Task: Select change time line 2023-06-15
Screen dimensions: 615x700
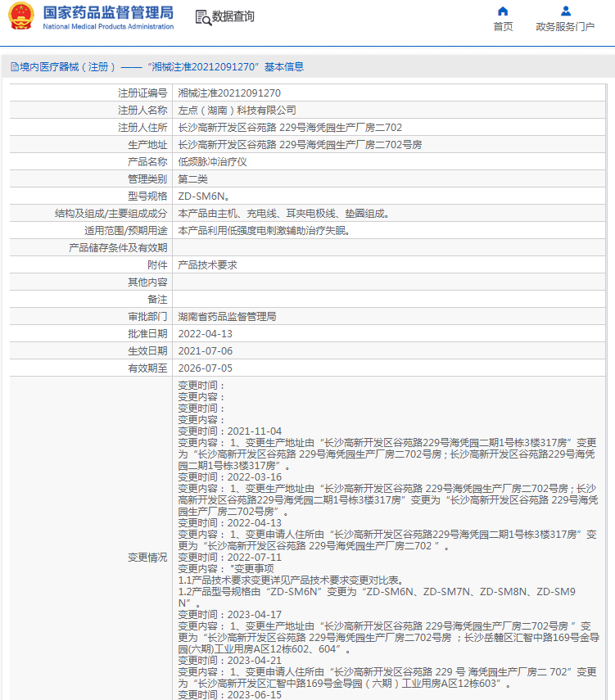Action: coord(229,694)
